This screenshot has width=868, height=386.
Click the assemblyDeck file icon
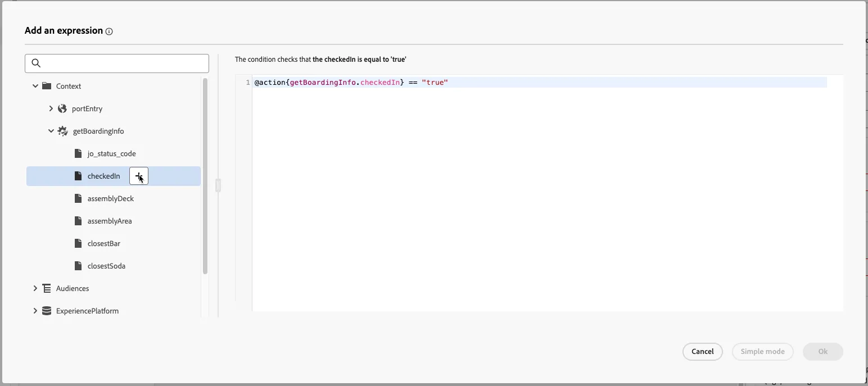pyautogui.click(x=78, y=198)
